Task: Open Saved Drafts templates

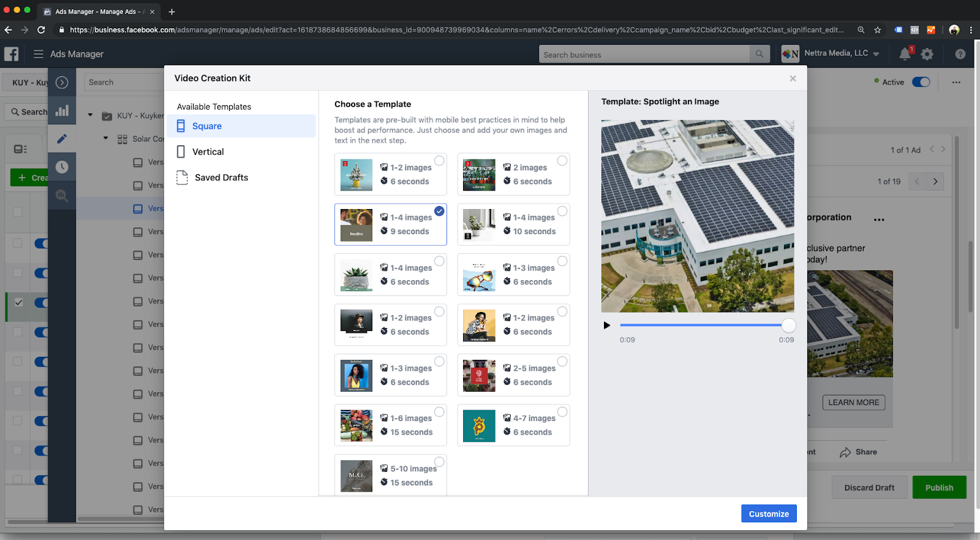Action: click(241, 178)
